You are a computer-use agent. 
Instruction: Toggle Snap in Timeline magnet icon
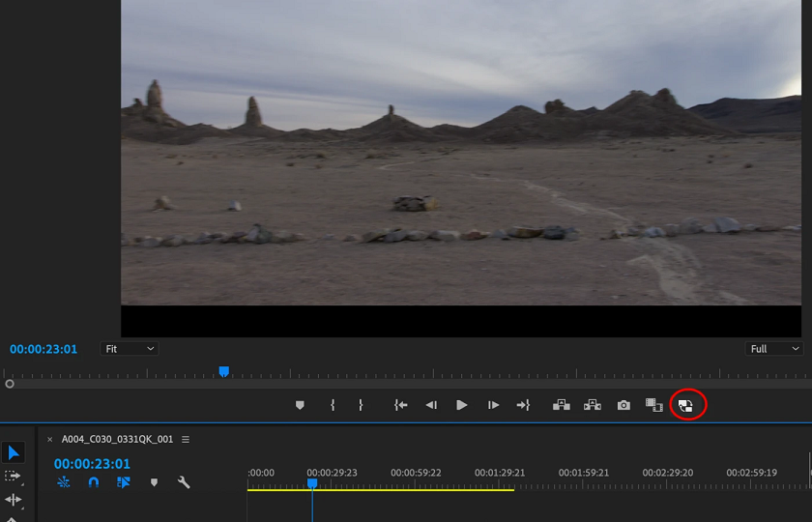94,481
